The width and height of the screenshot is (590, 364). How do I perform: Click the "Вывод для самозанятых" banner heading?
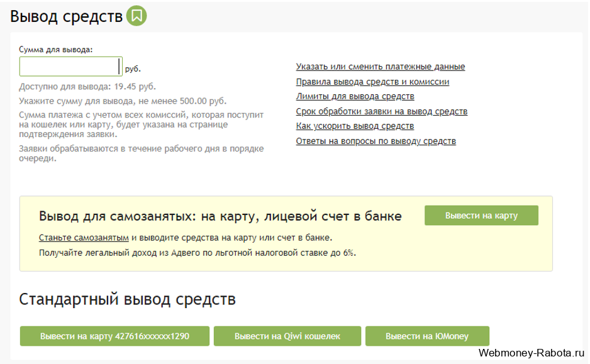pyautogui.click(x=220, y=216)
